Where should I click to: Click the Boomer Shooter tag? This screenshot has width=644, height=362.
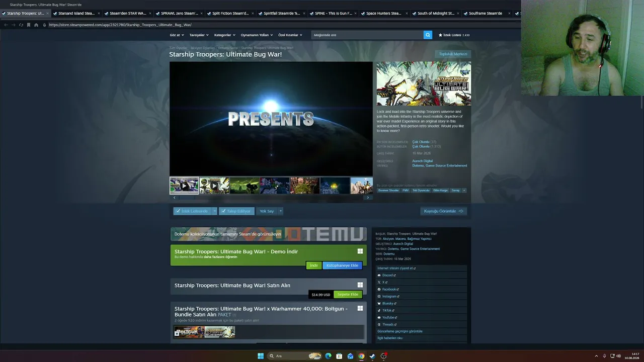coord(388,191)
